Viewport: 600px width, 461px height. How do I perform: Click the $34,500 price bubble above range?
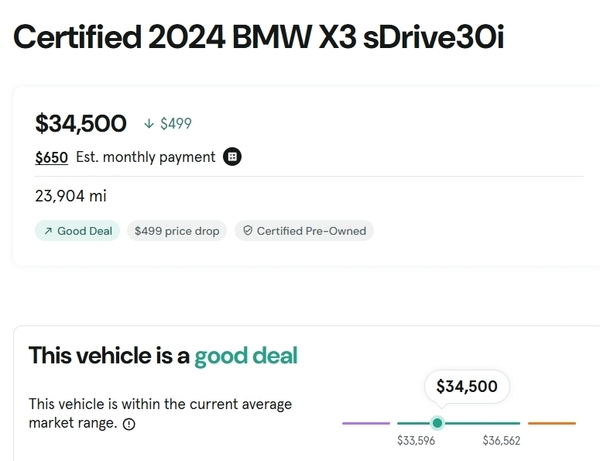pos(467,386)
